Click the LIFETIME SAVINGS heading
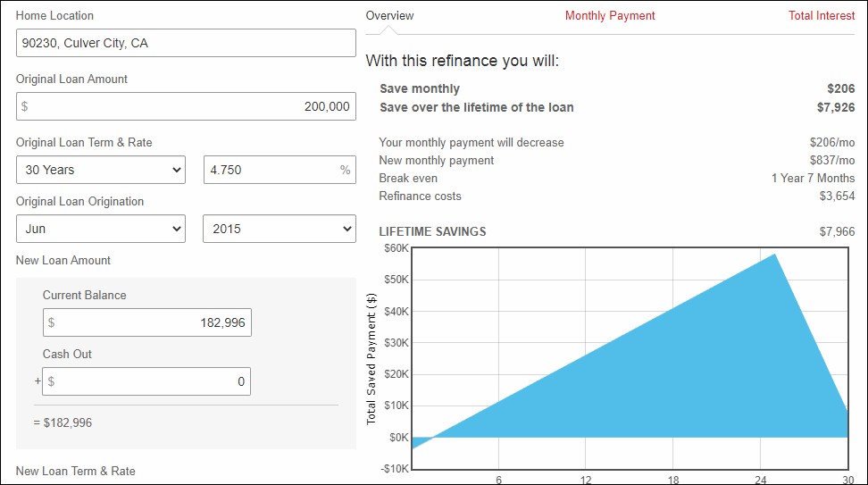868x485 pixels. coord(432,231)
